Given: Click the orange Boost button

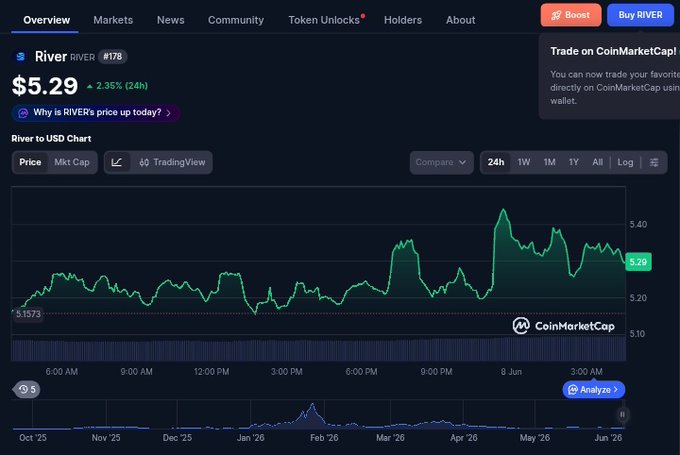Looking at the screenshot, I should (571, 15).
